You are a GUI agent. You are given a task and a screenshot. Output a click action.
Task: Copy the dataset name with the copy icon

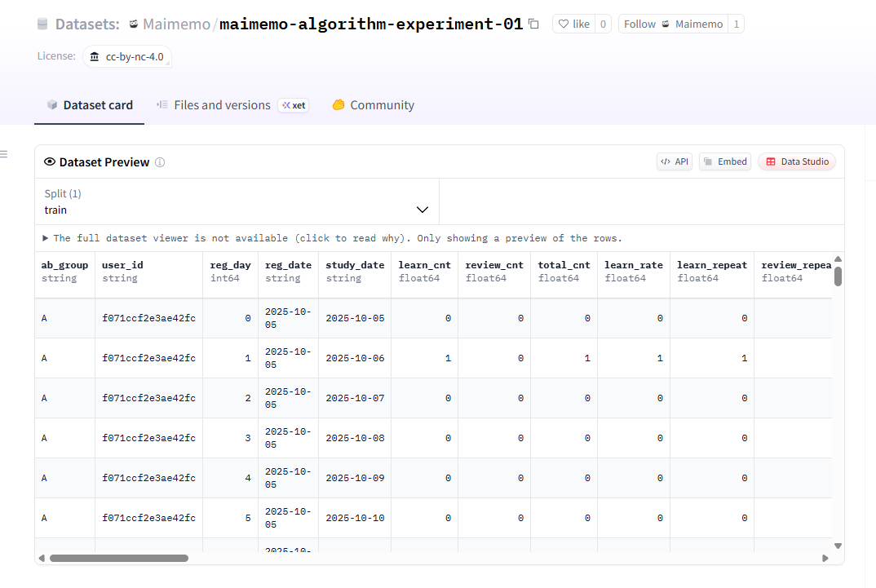pos(533,24)
